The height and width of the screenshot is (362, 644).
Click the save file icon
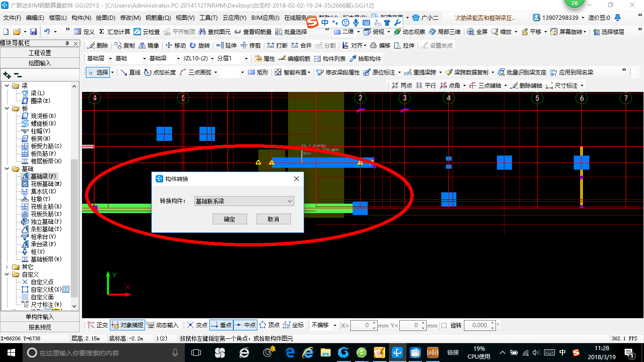click(x=33, y=32)
